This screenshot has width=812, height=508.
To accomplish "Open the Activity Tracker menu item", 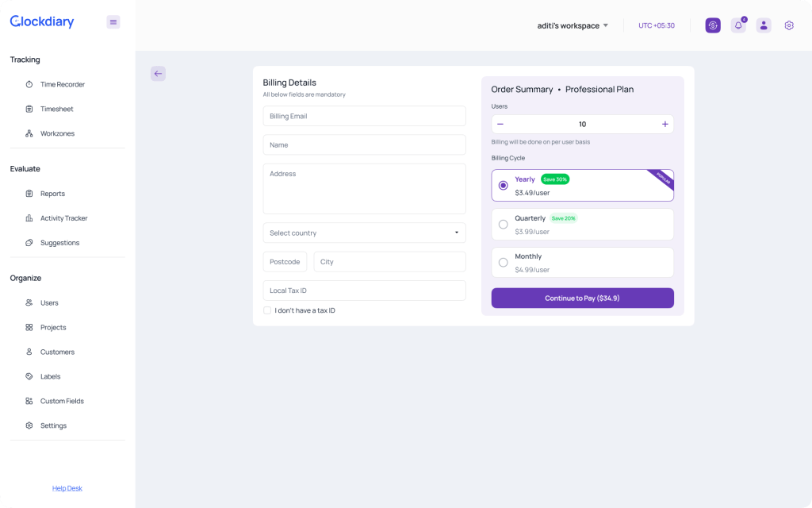I will tap(63, 218).
